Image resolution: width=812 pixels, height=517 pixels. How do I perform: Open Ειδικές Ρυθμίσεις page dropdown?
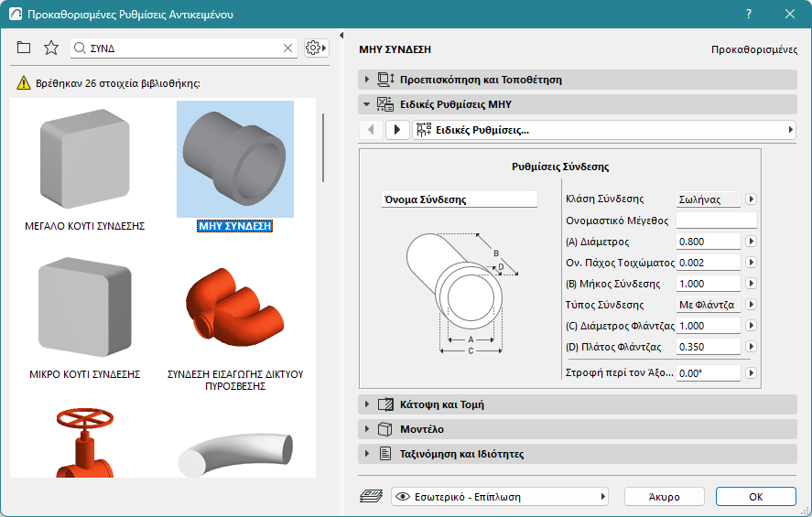point(604,130)
